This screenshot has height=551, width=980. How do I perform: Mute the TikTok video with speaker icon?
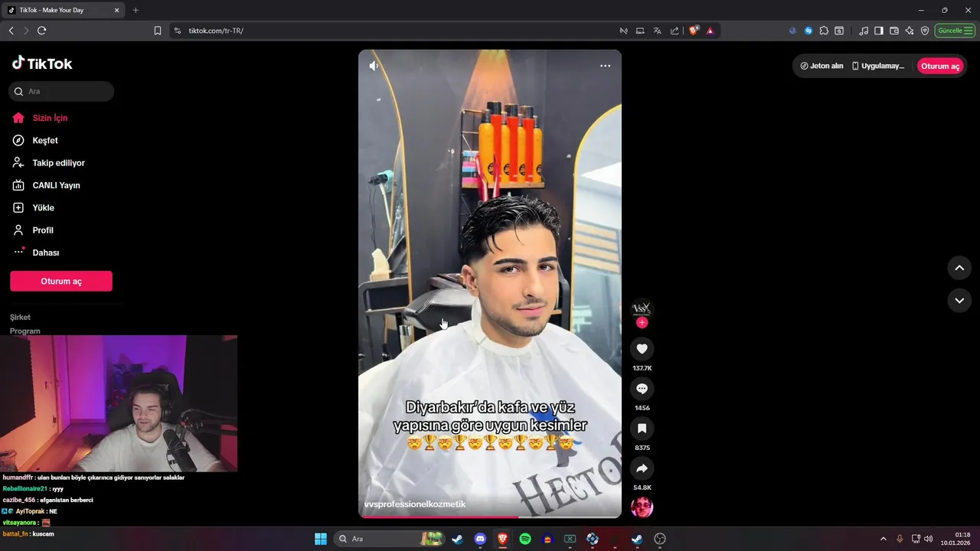click(x=374, y=66)
